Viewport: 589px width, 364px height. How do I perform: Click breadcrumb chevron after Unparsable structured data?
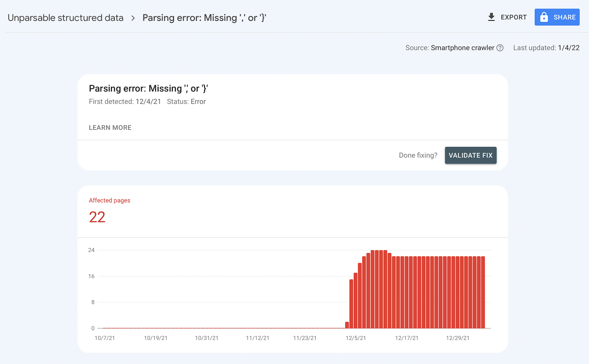[x=133, y=18]
